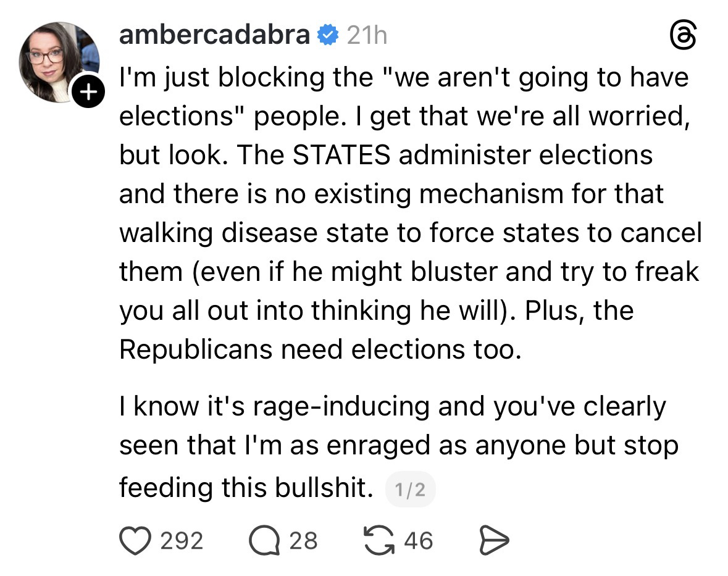Image resolution: width=728 pixels, height=576 pixels.
Task: Follow ambercadabra with the plus badge
Action: (89, 93)
